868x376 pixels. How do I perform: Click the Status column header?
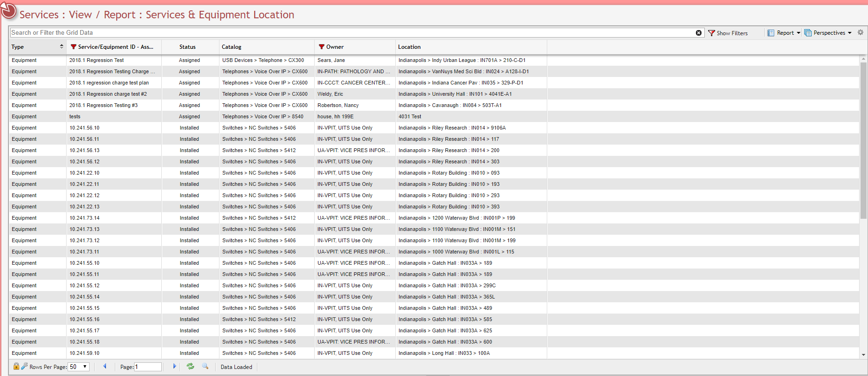tap(188, 47)
